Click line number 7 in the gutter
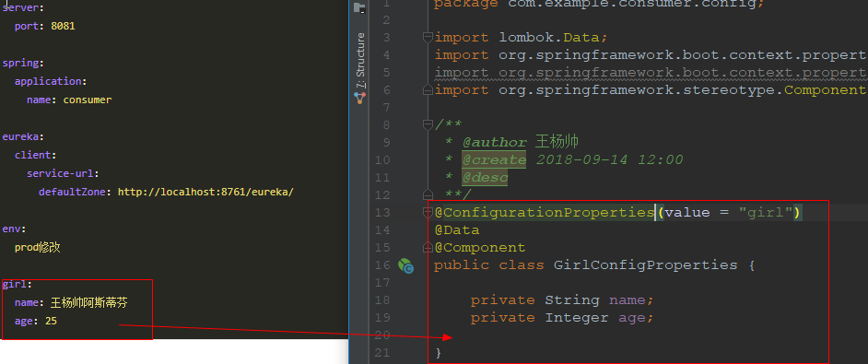 [386, 108]
